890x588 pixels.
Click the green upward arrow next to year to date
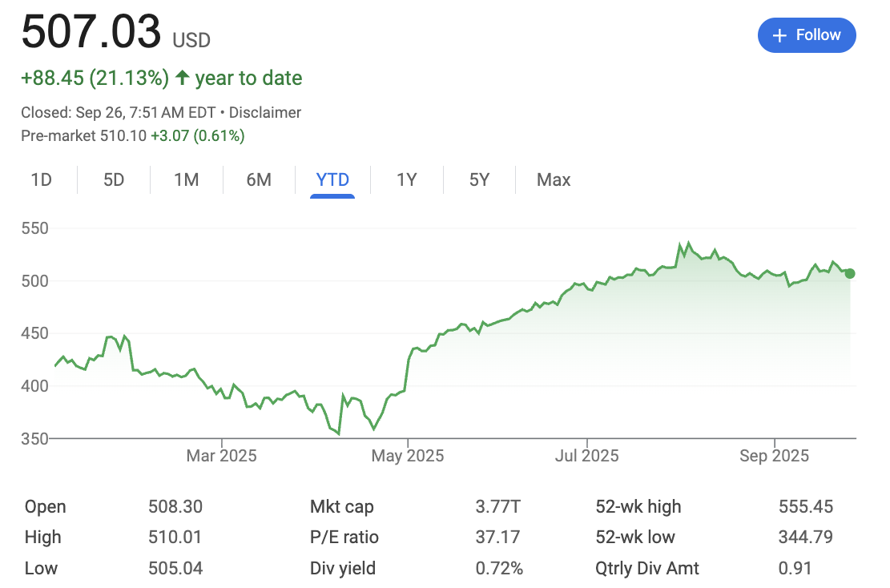pos(182,78)
